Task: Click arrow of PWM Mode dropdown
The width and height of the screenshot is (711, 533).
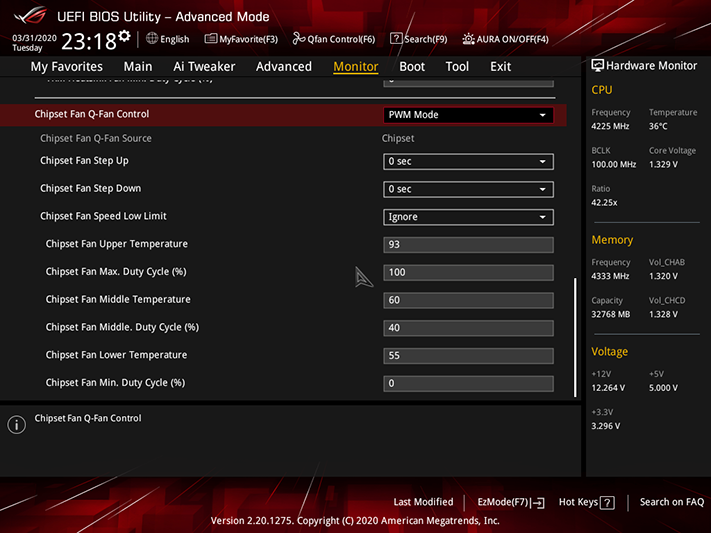Action: pos(542,115)
